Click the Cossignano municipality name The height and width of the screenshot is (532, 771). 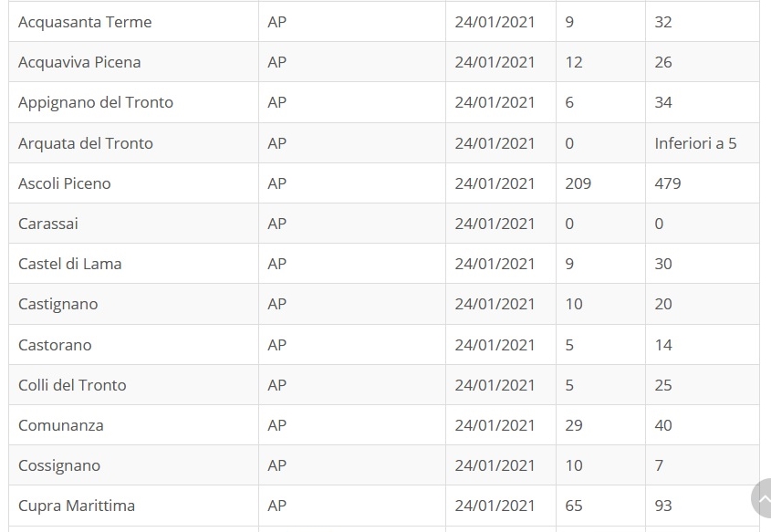tap(59, 465)
